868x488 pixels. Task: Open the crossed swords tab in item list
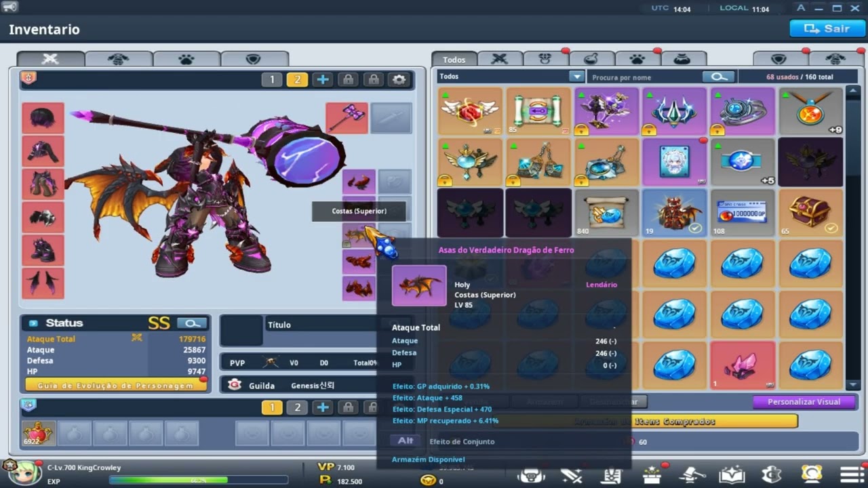click(x=500, y=59)
